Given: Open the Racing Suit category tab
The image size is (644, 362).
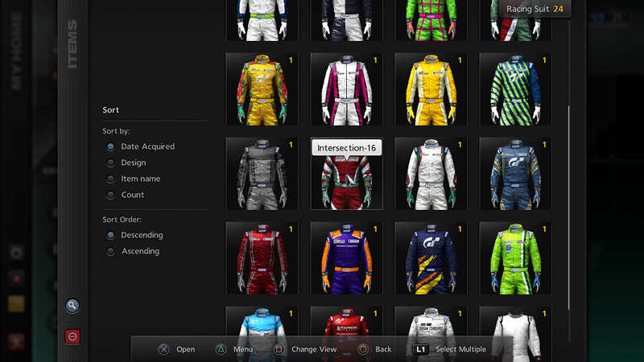Looking at the screenshot, I should 535,9.
